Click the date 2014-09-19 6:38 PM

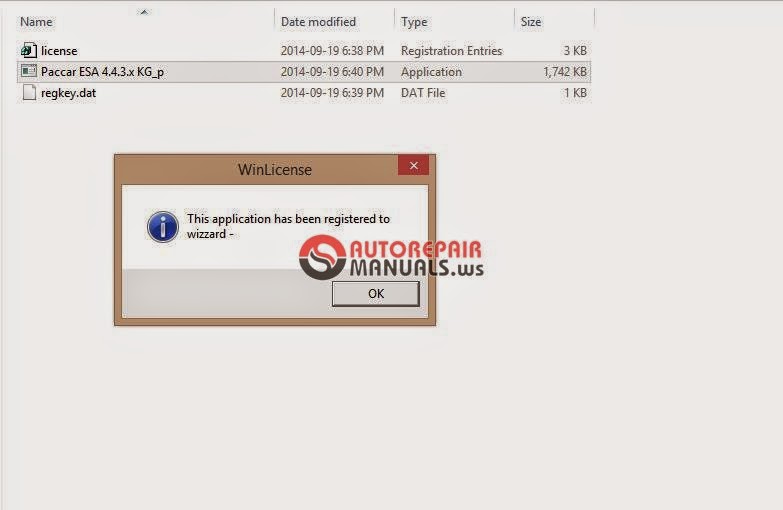point(332,51)
